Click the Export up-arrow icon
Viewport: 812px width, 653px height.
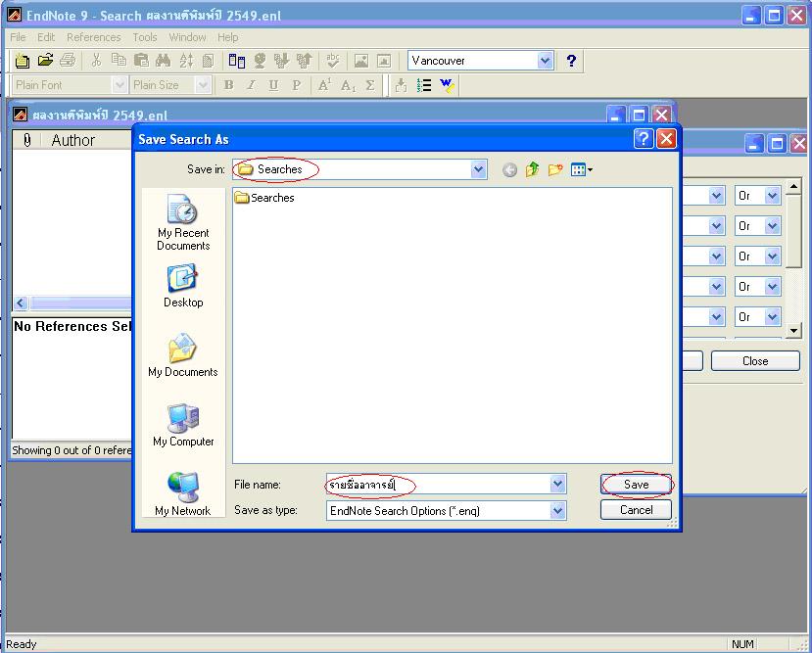coord(305,61)
